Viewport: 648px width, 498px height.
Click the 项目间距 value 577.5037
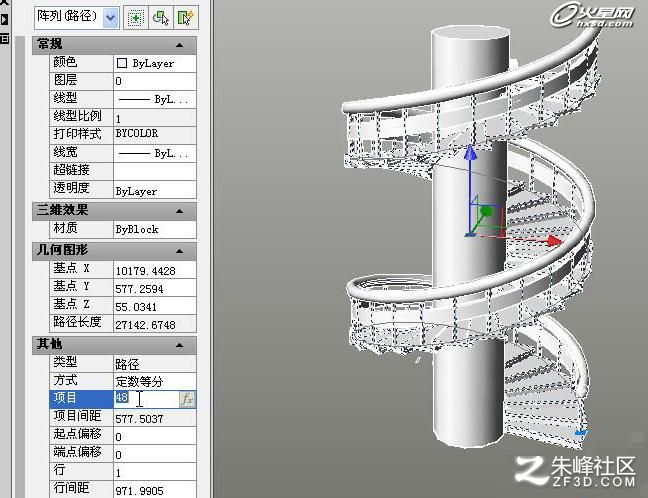[155, 417]
